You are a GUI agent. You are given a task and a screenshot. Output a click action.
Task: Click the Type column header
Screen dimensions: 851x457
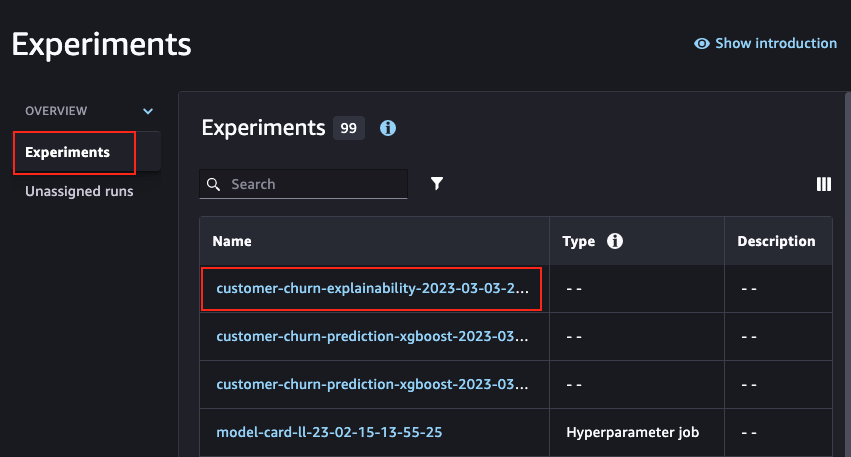pyautogui.click(x=579, y=242)
